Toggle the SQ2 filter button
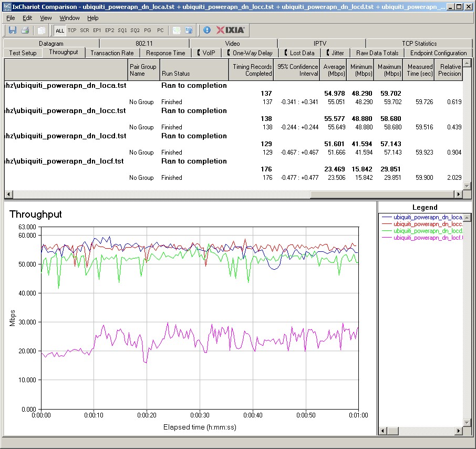The height and width of the screenshot is (449, 476). pos(135,30)
